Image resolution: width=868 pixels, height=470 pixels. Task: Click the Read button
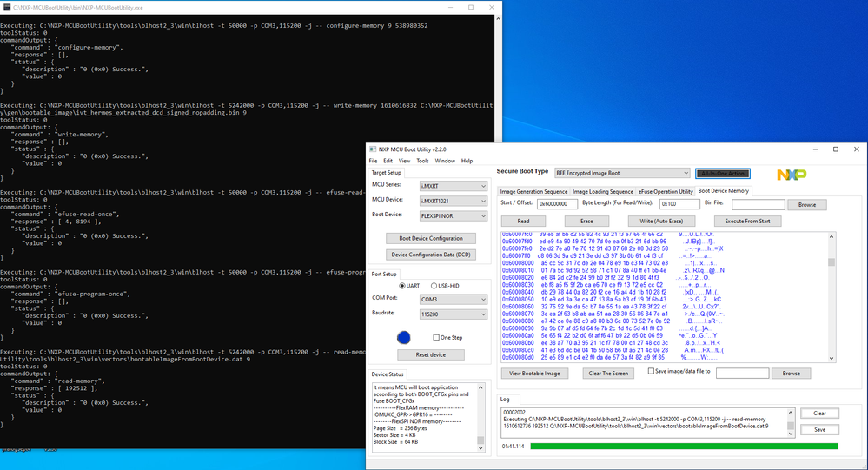[523, 221]
